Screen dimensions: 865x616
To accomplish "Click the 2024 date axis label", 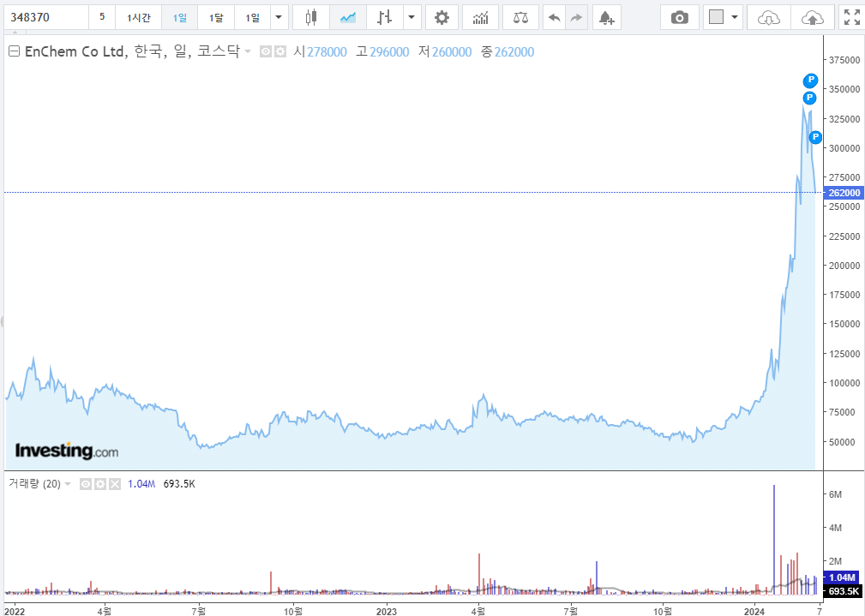I will [754, 611].
